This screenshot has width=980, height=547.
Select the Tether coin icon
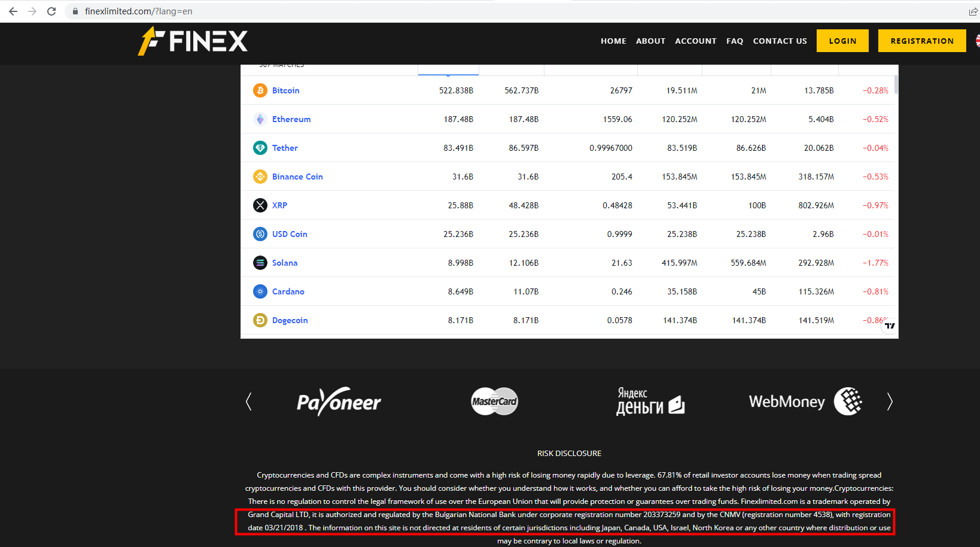click(260, 148)
